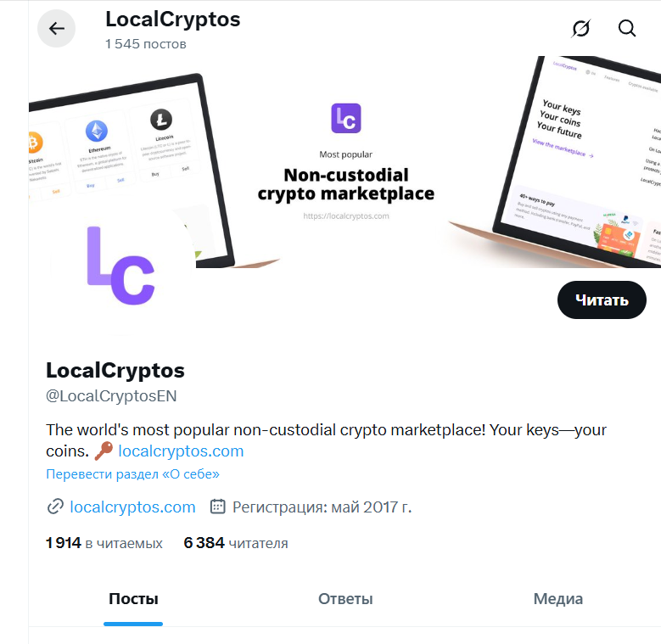View the 1 914 в читаемых following list
661x644 pixels.
click(x=104, y=543)
